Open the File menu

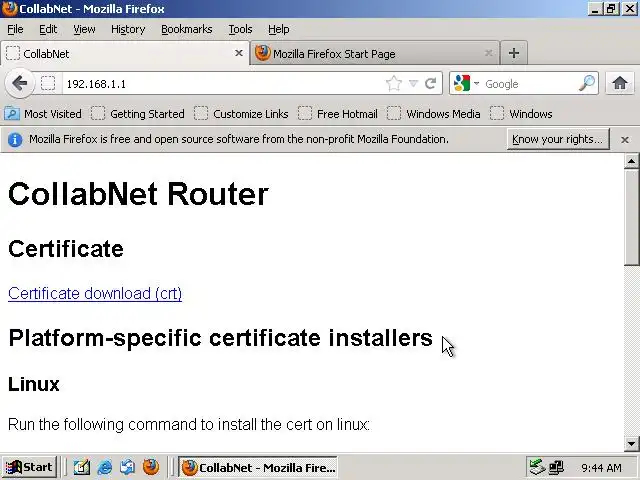click(x=15, y=29)
